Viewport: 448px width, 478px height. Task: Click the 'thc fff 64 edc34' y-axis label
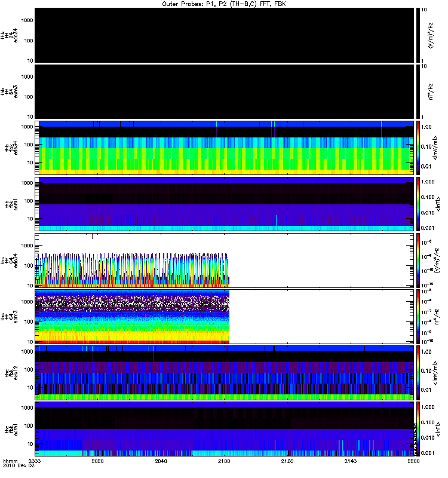[x=9, y=261]
